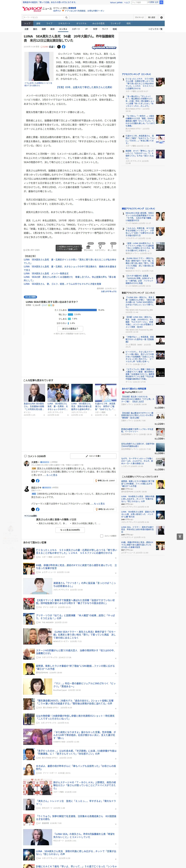Screen dimensions: 186x868
Task: Expand 田辺ユウキ's comment with もっと見る
Action: coord(99,504)
